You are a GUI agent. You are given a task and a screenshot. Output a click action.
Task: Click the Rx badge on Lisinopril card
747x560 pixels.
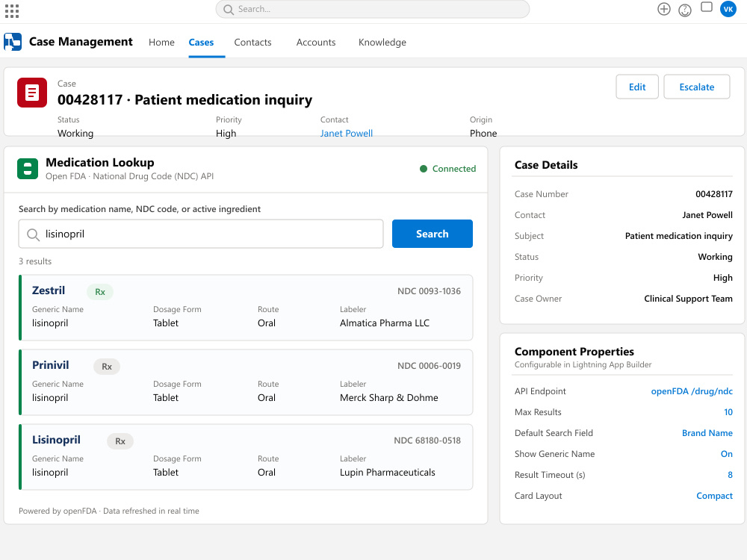[x=120, y=441]
